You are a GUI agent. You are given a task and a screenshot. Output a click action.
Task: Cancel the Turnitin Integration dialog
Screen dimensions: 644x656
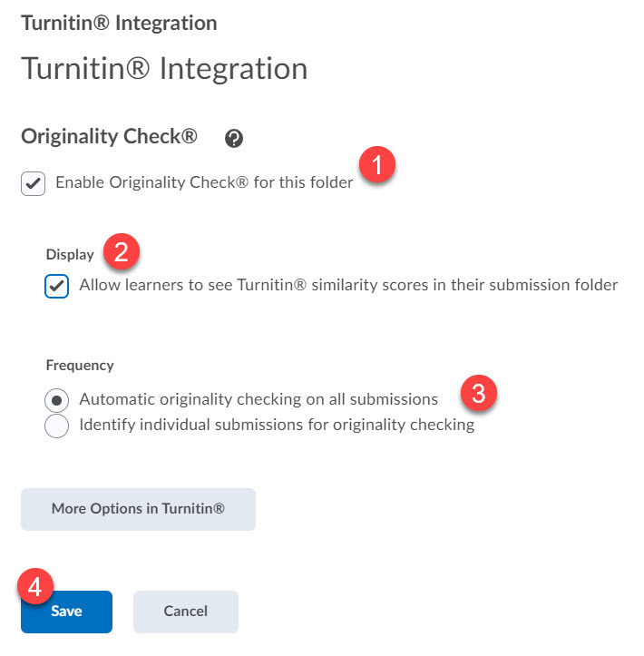pos(185,612)
